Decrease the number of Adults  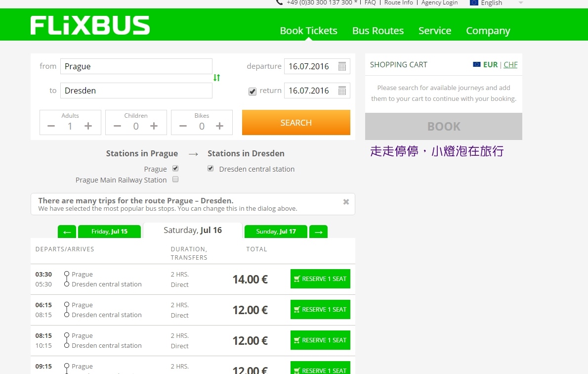(51, 126)
